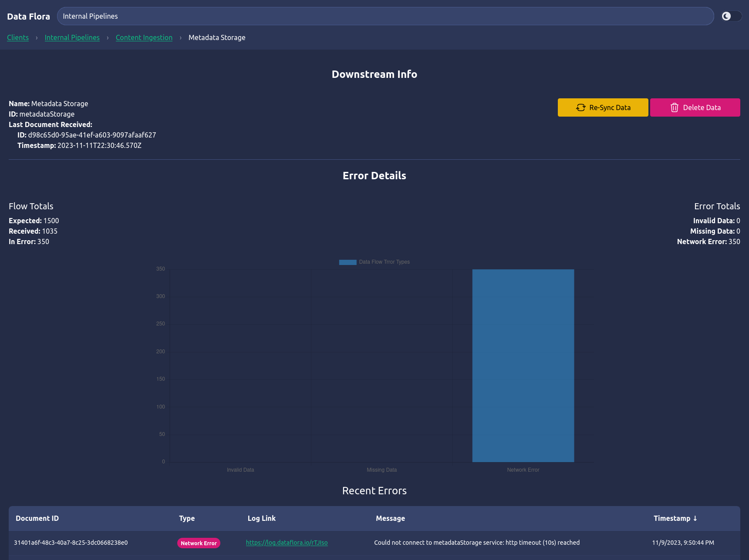Click the 11/9/2023, 9:50:44 PM timestamp

683,543
